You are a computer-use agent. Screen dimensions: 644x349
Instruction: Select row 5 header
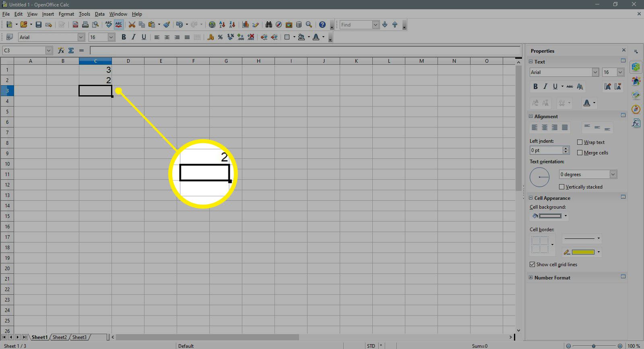pyautogui.click(x=7, y=112)
